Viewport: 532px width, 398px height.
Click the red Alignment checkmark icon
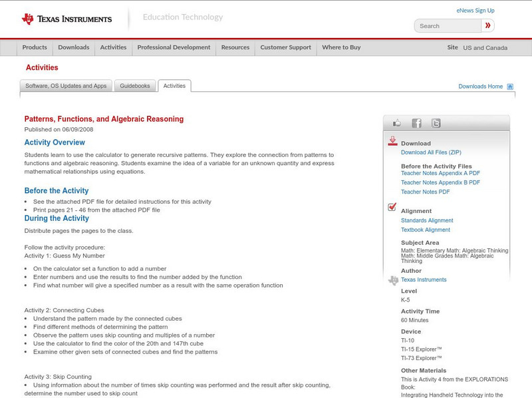tap(392, 207)
